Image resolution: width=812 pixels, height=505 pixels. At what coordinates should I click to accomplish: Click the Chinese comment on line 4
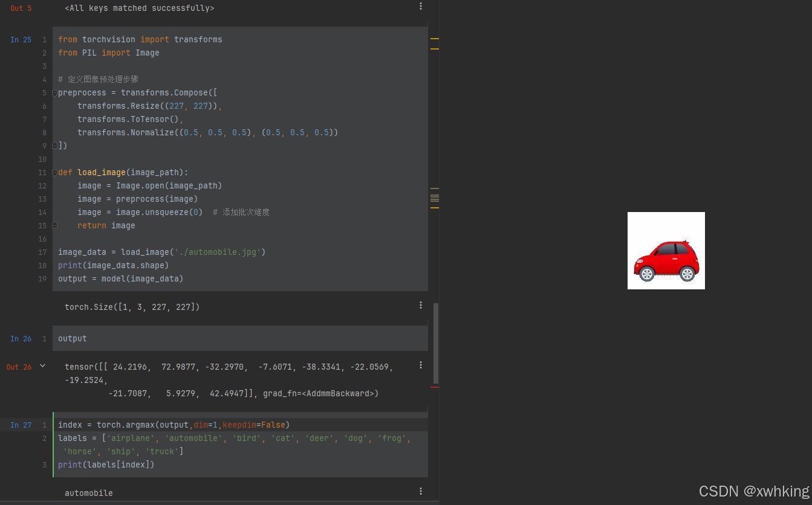(99, 79)
